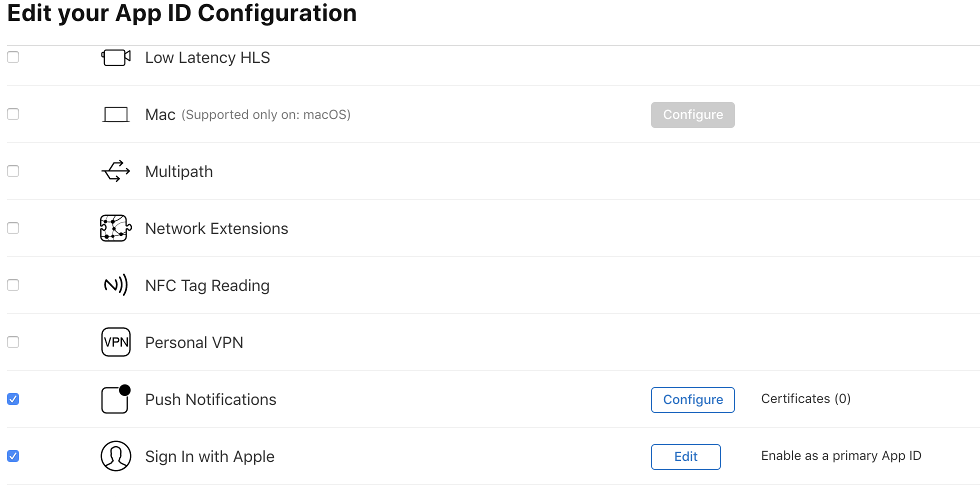Click Edit for Sign In with Apple
Viewport: 980px width, 497px height.
[686, 457]
